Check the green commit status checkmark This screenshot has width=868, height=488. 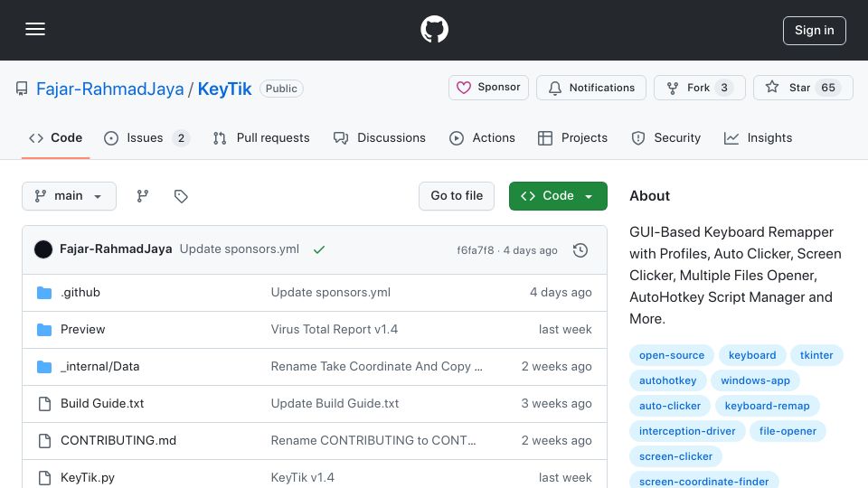click(319, 249)
